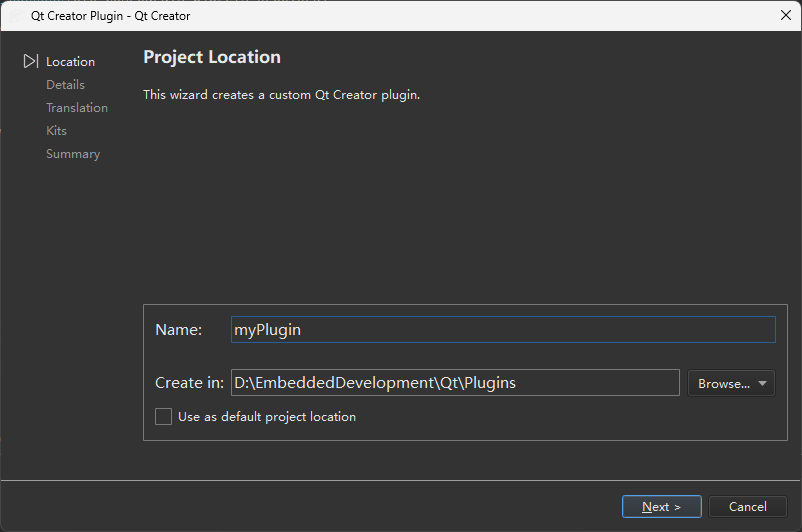Click the wizard description text about custom plugin

pos(281,95)
